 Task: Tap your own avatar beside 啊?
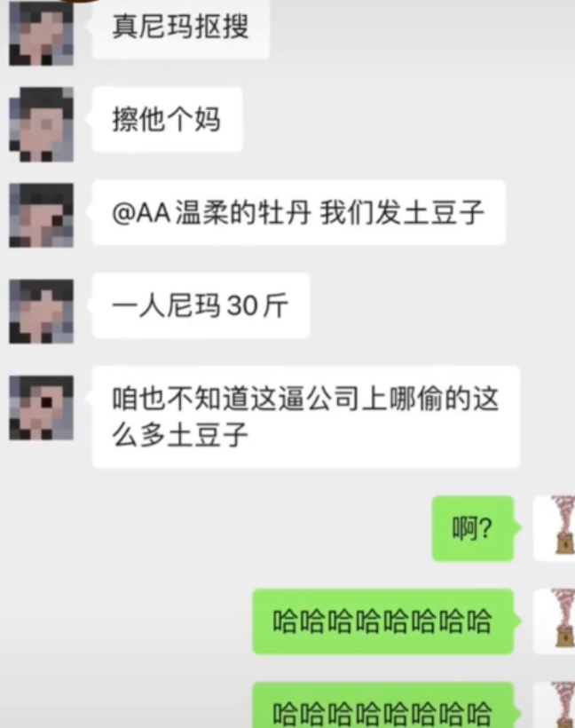coord(554,528)
